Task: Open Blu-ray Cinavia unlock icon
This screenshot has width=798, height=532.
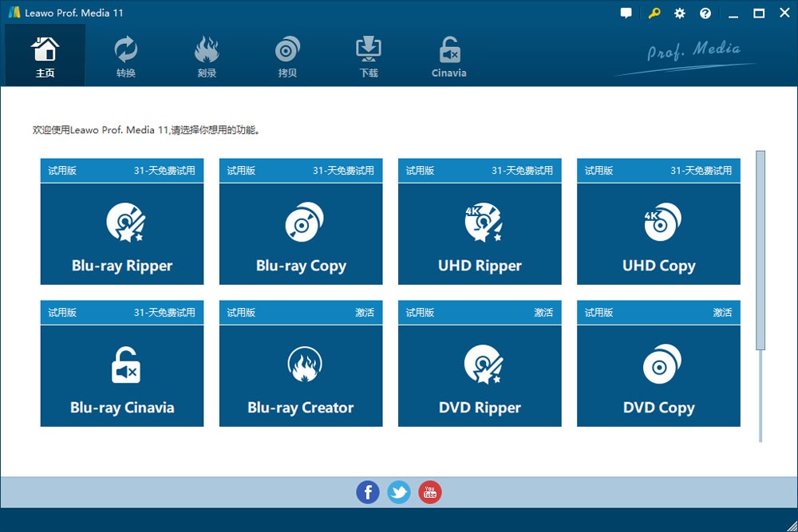Action: pos(126,365)
